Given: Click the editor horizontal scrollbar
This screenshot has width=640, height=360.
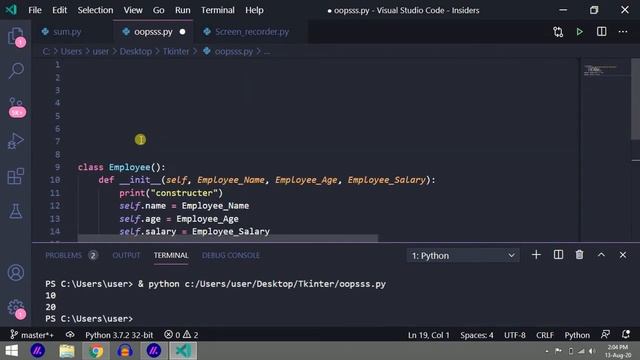Looking at the screenshot, I should point(228,238).
